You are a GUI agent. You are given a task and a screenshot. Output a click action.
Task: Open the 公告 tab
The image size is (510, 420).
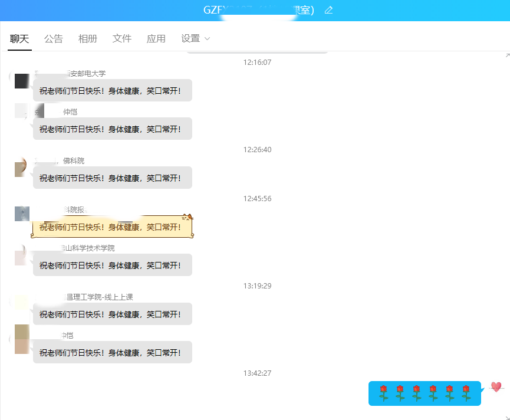(x=54, y=39)
